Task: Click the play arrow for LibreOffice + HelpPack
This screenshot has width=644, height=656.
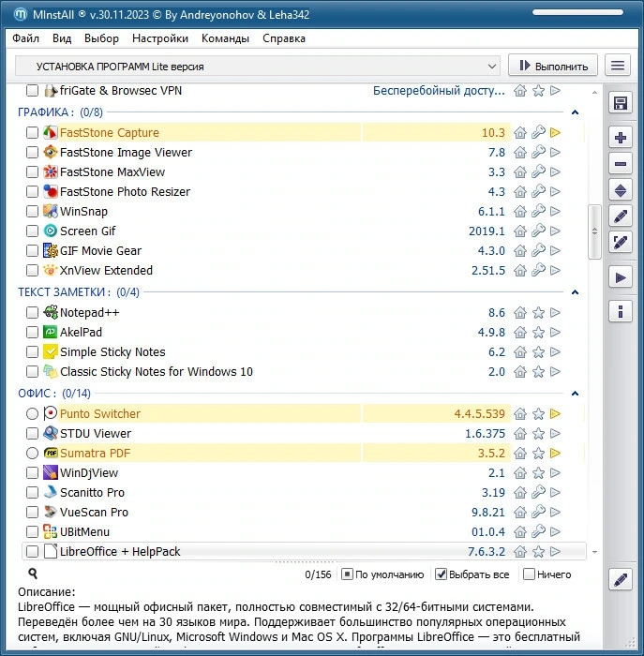Action: [x=555, y=551]
